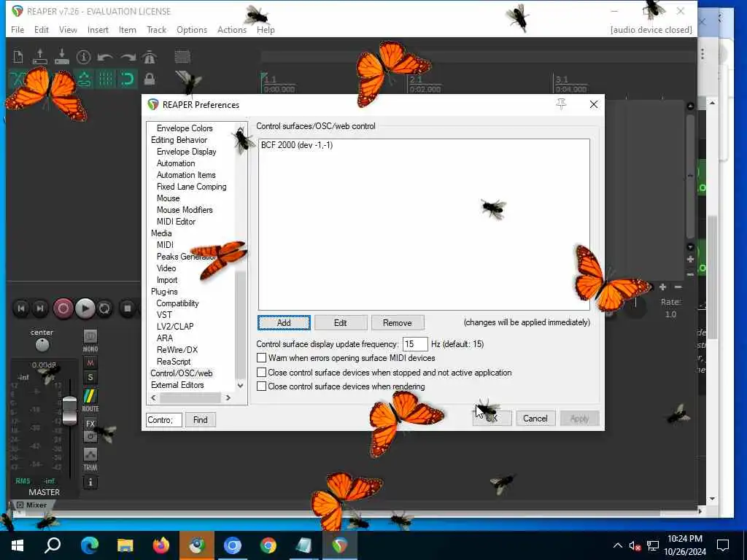Toggle the metronome icon
This screenshot has width=747, height=560.
149,57
